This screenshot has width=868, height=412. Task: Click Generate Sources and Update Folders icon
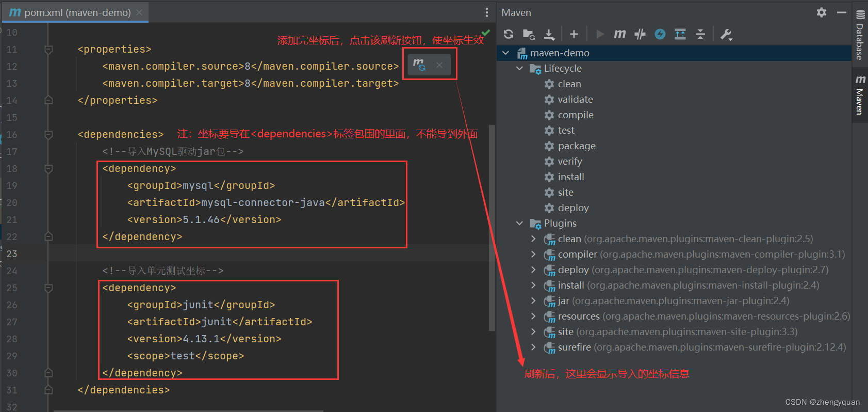tap(529, 34)
